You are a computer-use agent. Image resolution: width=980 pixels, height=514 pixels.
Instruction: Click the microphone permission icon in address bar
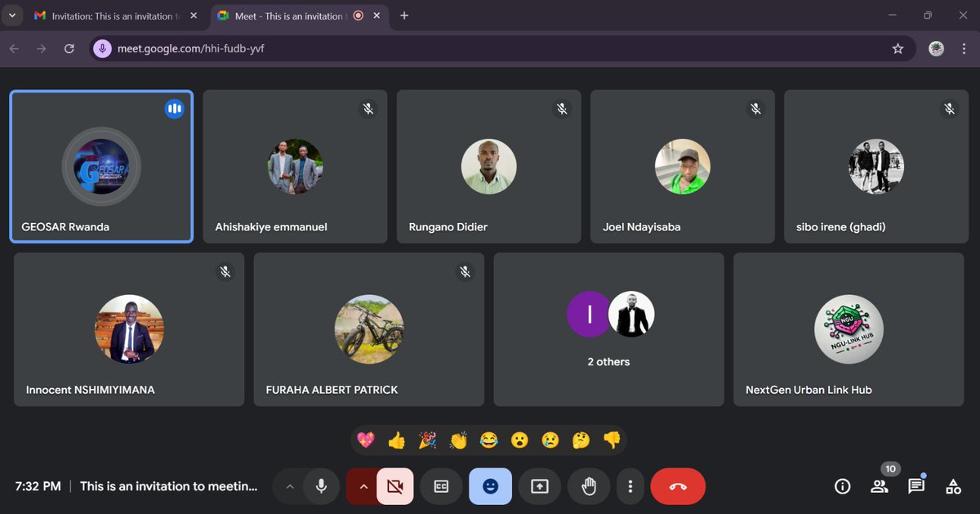point(102,49)
